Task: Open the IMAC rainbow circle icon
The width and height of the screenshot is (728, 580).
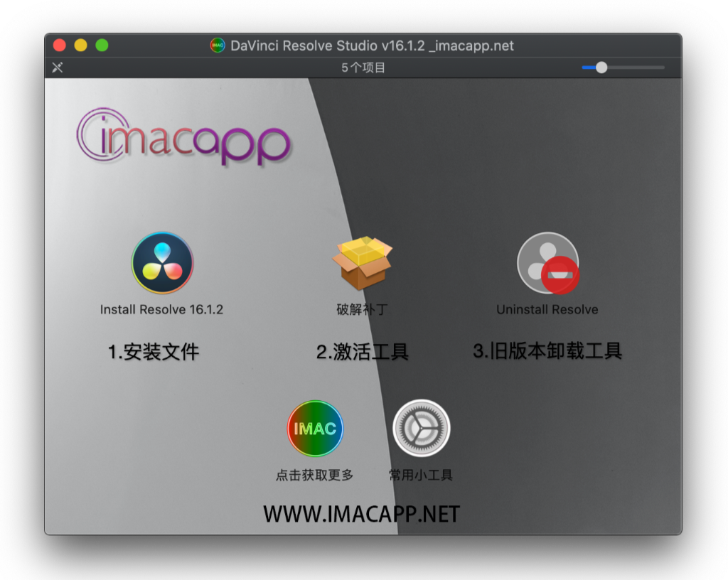Action: coord(315,429)
